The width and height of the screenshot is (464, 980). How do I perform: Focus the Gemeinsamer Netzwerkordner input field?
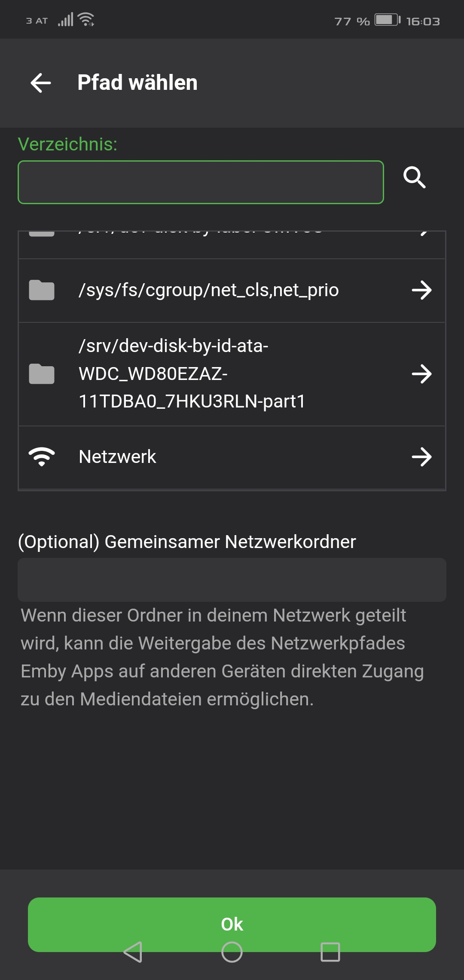(232, 580)
